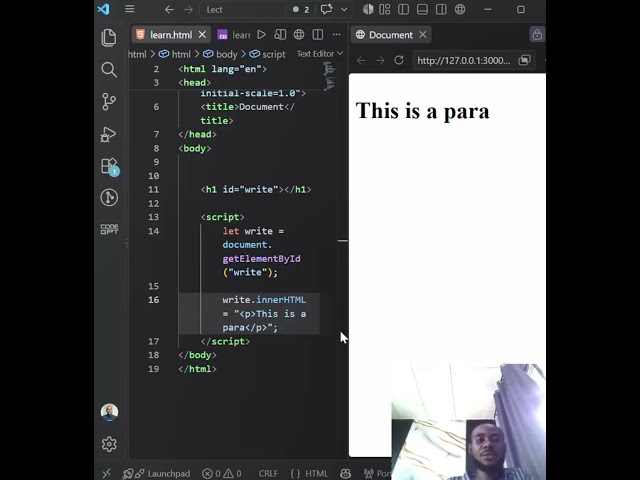Screen dimensions: 640x480
Task: Go back using the title bar arrow
Action: (169, 9)
